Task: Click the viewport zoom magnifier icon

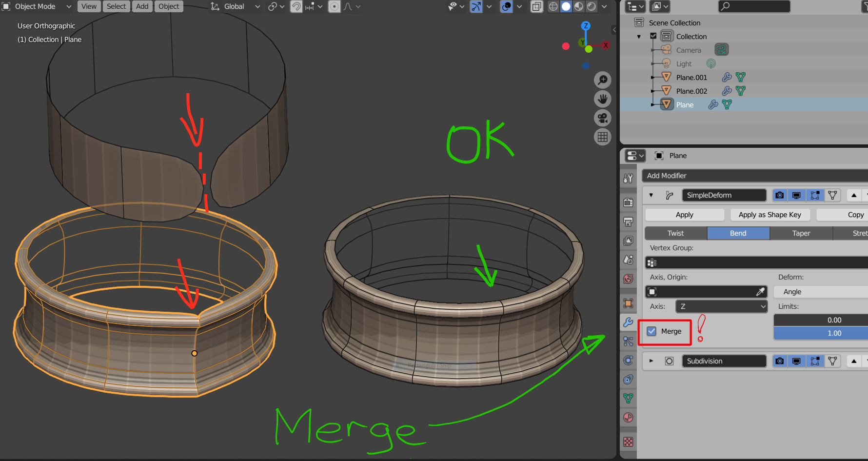Action: 603,80
